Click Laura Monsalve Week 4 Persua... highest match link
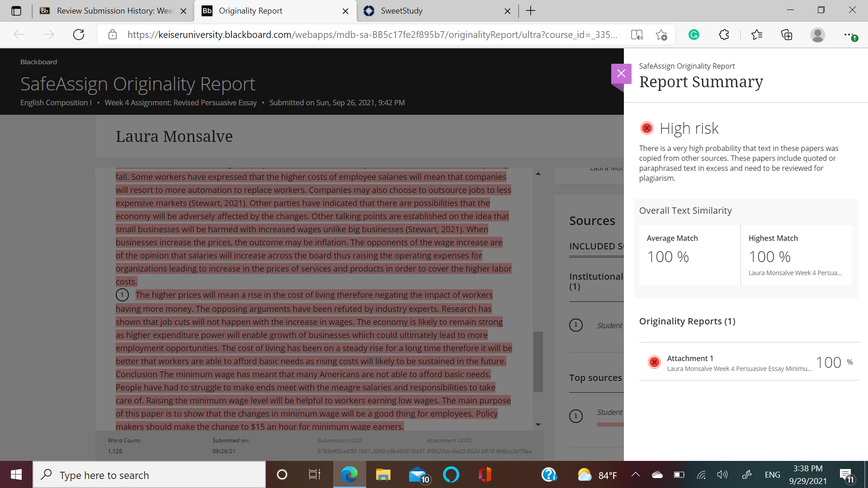 pyautogui.click(x=795, y=273)
